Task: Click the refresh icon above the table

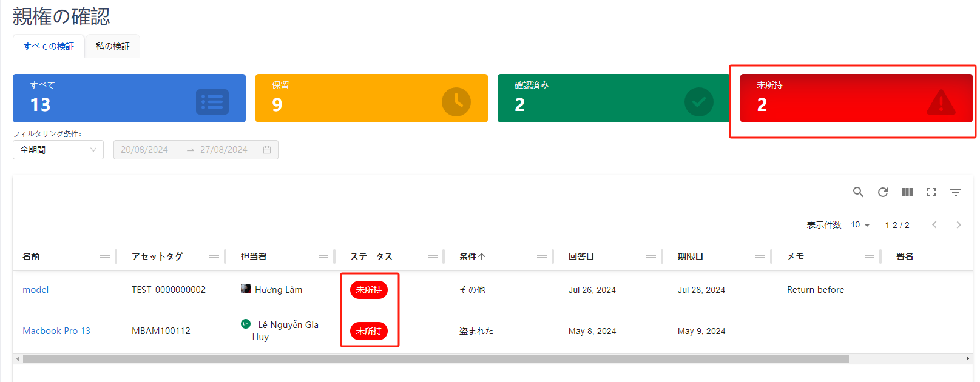Action: [x=883, y=192]
